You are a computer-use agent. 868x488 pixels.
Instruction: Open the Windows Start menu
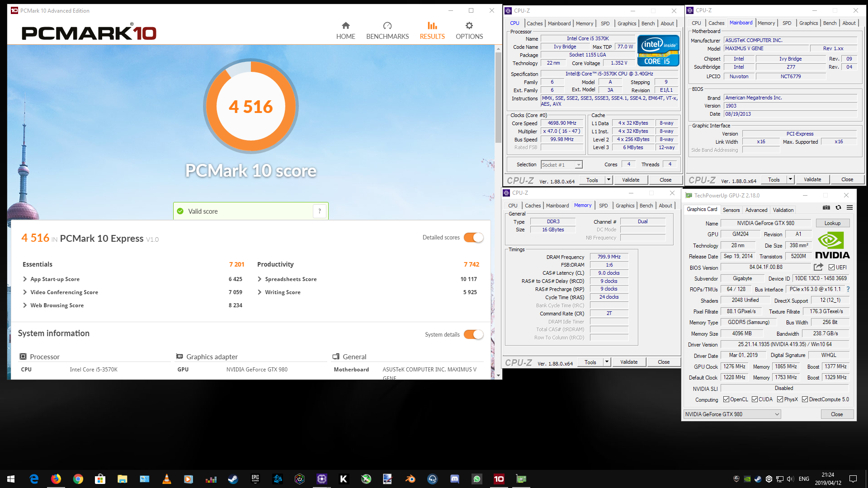tap(11, 479)
